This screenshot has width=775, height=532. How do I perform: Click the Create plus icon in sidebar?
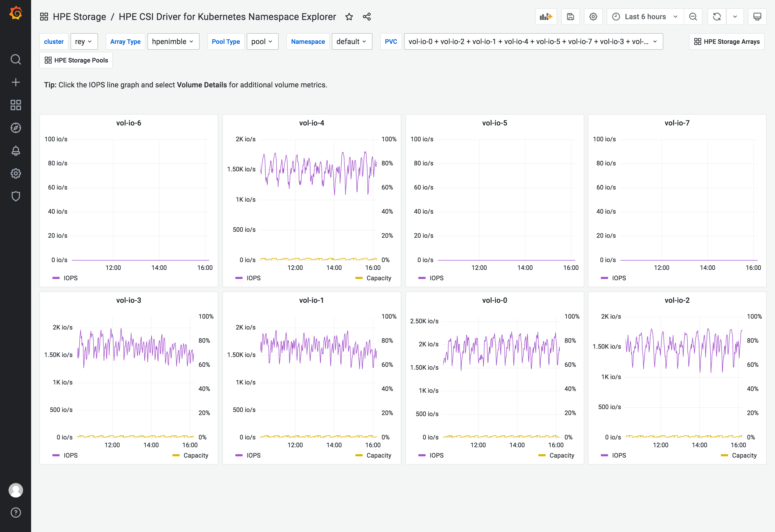coord(16,82)
